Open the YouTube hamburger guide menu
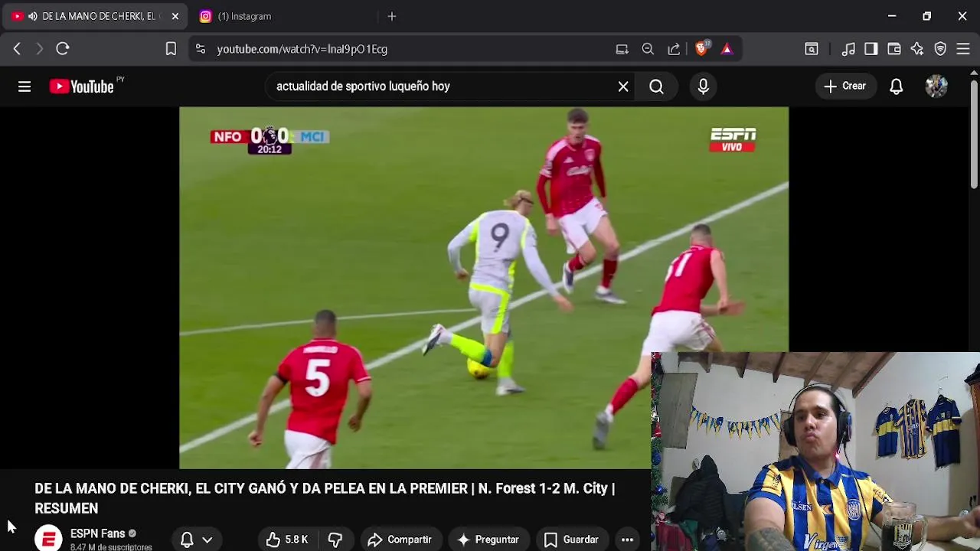980x551 pixels. pos(24,86)
